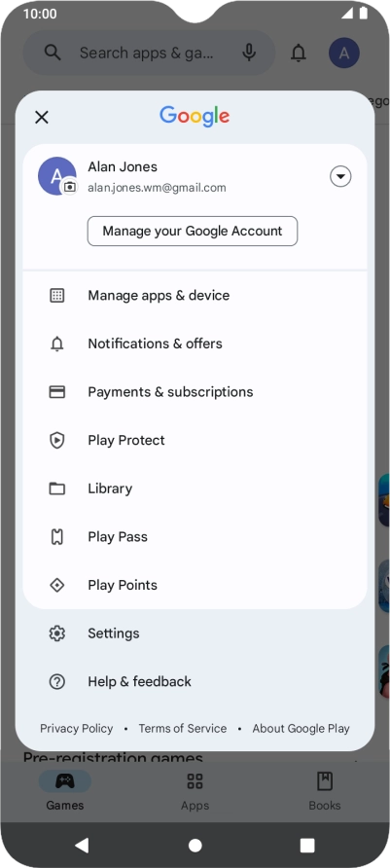
Task: Close the Google account menu with X
Action: pyautogui.click(x=42, y=117)
